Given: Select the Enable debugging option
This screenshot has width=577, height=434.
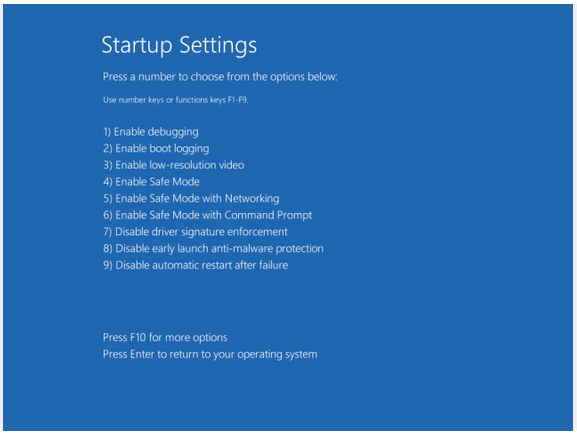Looking at the screenshot, I should pyautogui.click(x=151, y=132).
